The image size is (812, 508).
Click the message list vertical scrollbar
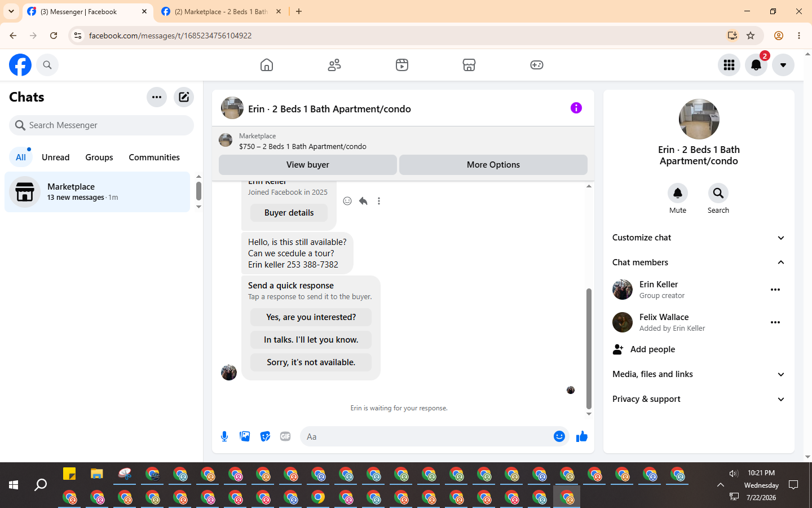tap(589, 348)
